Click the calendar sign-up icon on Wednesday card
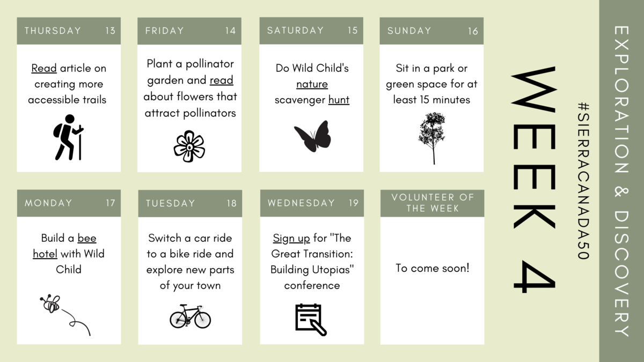This screenshot has width=644, height=362. [311, 320]
